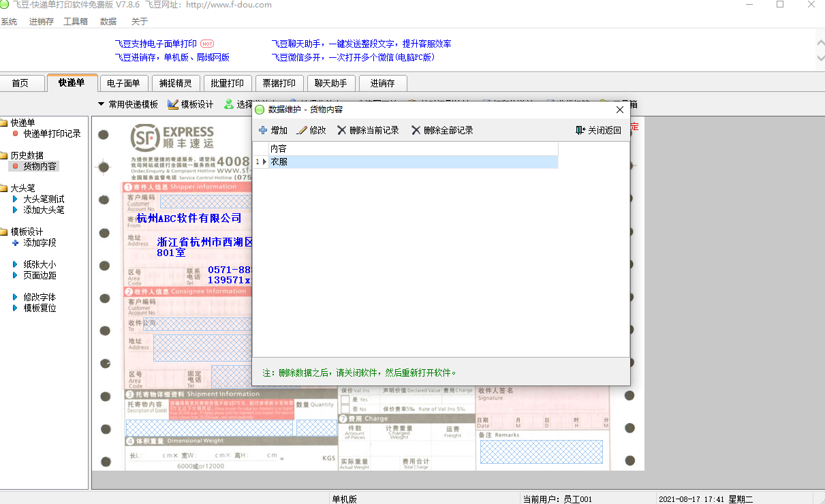Click the red dot icon beside 货物内容
This screenshot has width=825, height=504.
16,166
